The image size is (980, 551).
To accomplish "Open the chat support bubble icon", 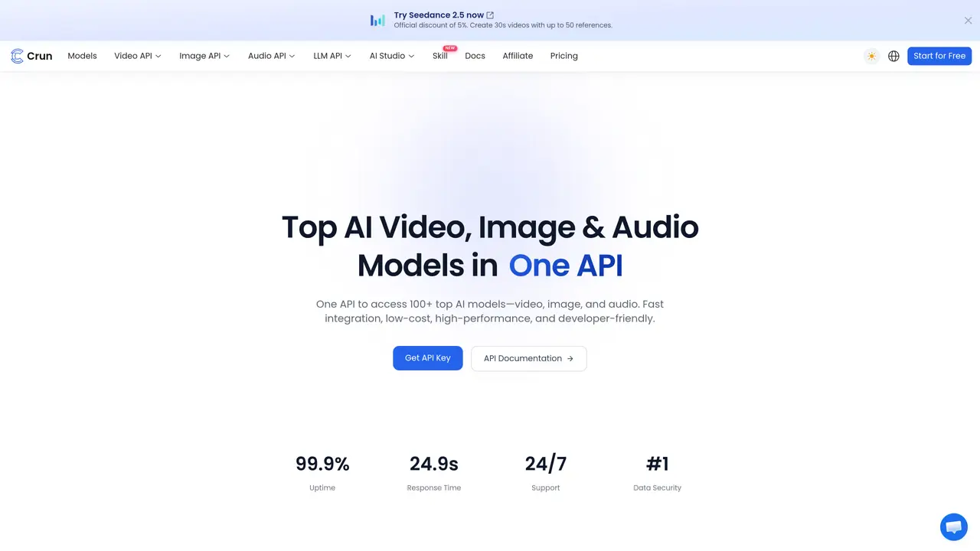I will pos(954,527).
